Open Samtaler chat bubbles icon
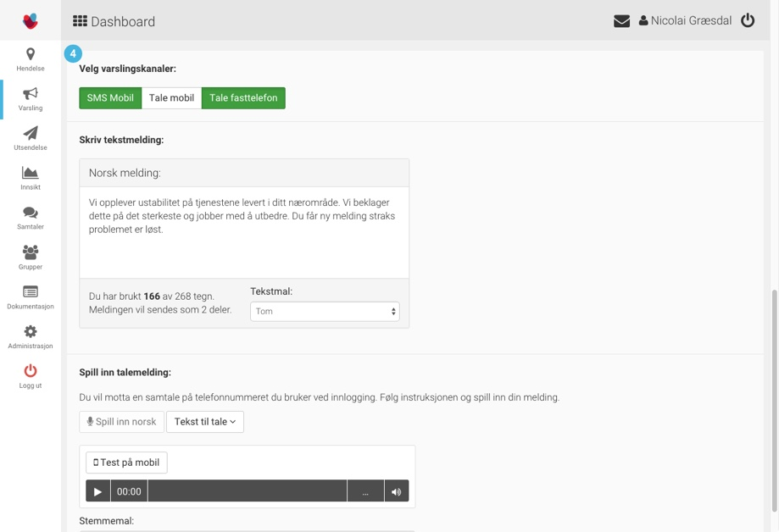This screenshot has width=779, height=532. click(31, 213)
